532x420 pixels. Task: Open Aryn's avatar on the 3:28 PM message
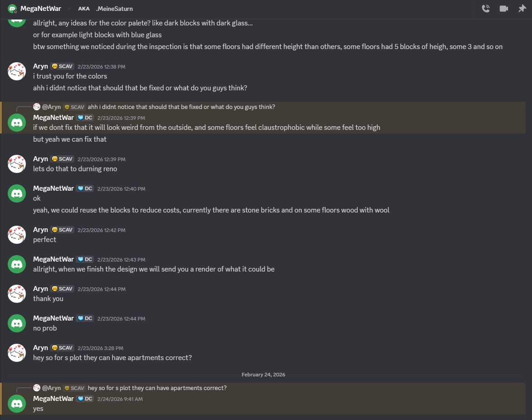click(x=17, y=353)
